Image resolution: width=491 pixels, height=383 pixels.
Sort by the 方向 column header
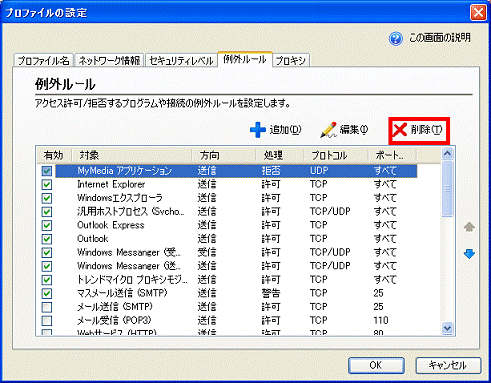click(224, 155)
